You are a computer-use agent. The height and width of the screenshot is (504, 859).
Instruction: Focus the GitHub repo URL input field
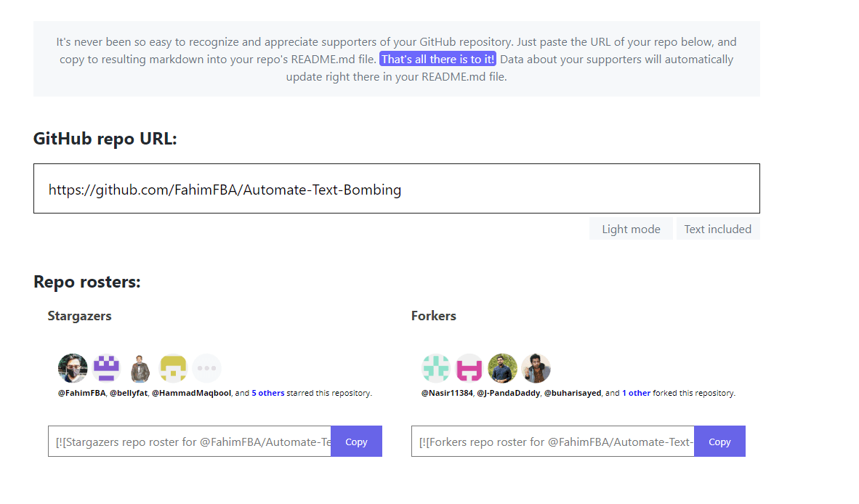[397, 189]
